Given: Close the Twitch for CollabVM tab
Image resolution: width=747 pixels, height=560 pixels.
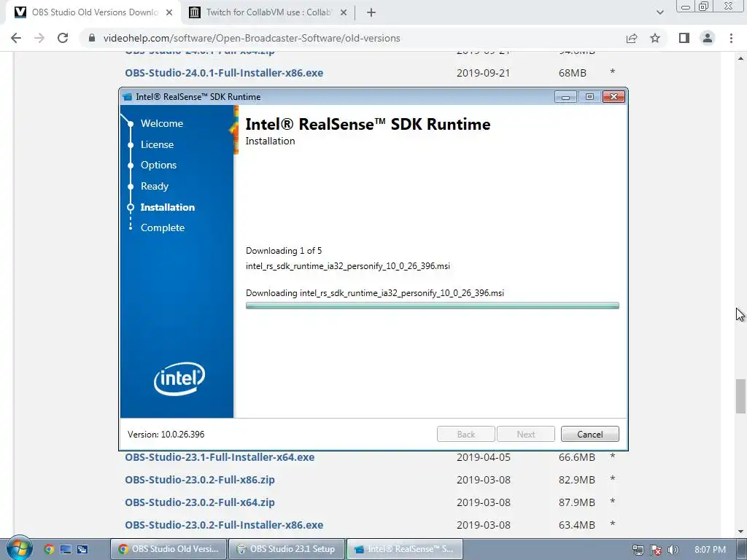Looking at the screenshot, I should click(x=343, y=12).
